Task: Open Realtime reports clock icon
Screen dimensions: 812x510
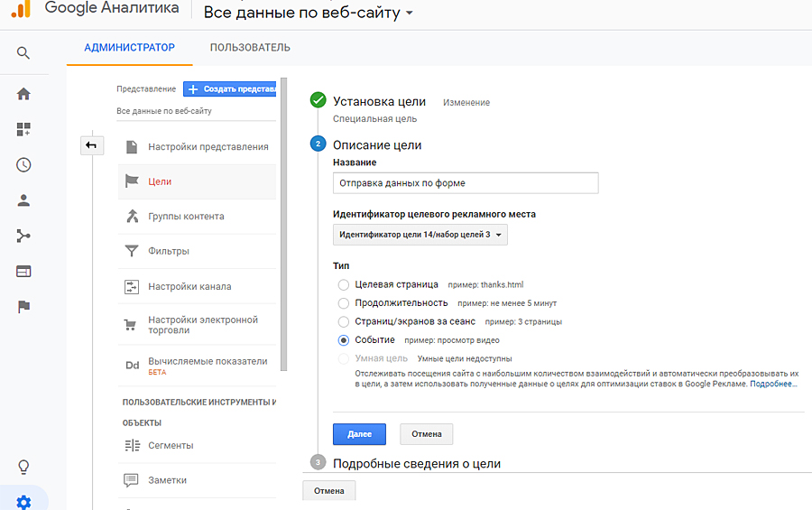Action: (23, 164)
